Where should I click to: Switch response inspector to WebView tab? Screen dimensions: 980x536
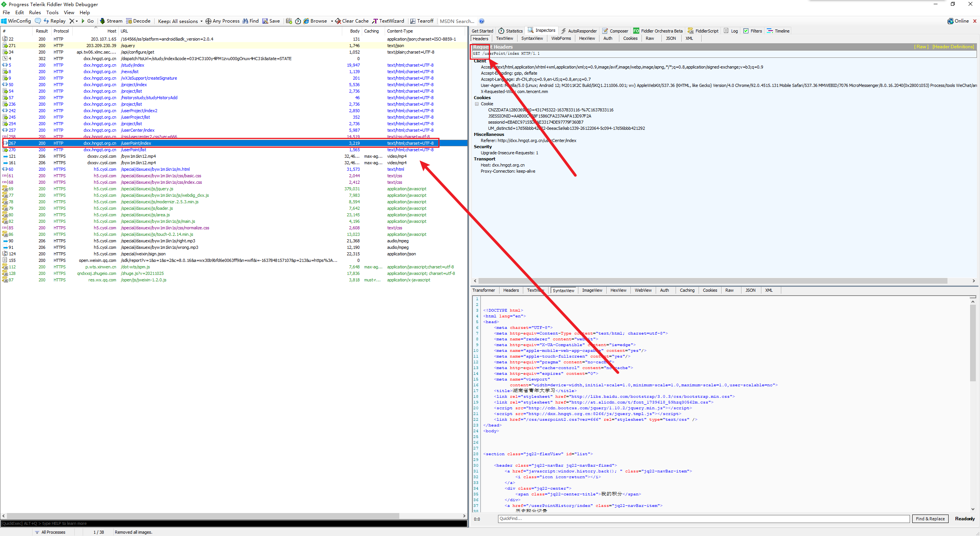click(643, 290)
